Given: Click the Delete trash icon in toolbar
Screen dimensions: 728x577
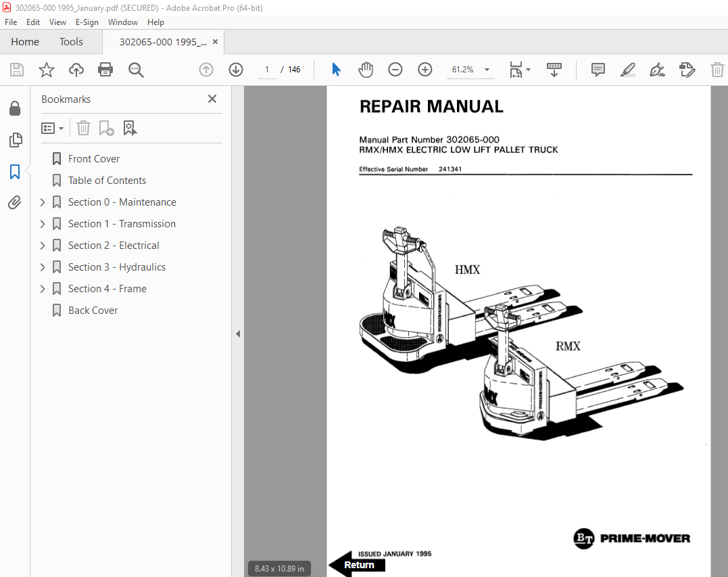Looking at the screenshot, I should tap(717, 70).
